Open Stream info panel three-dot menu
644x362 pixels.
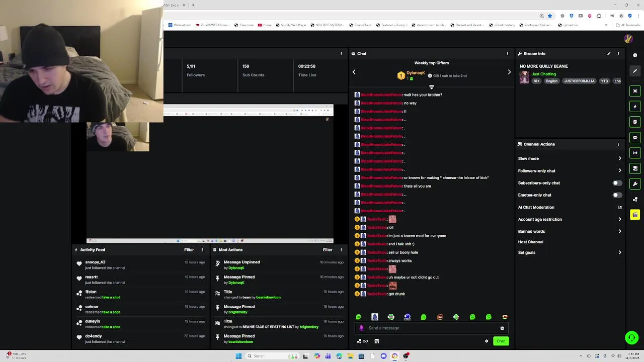(618, 54)
